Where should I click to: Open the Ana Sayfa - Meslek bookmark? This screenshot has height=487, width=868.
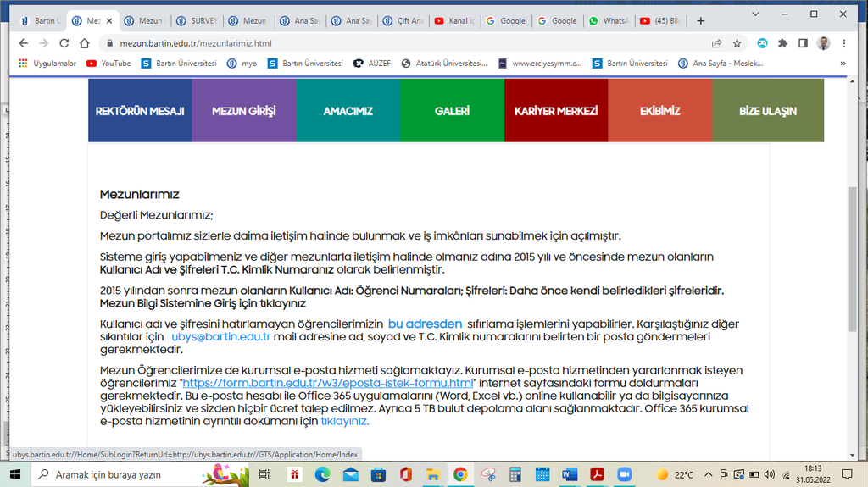point(721,64)
